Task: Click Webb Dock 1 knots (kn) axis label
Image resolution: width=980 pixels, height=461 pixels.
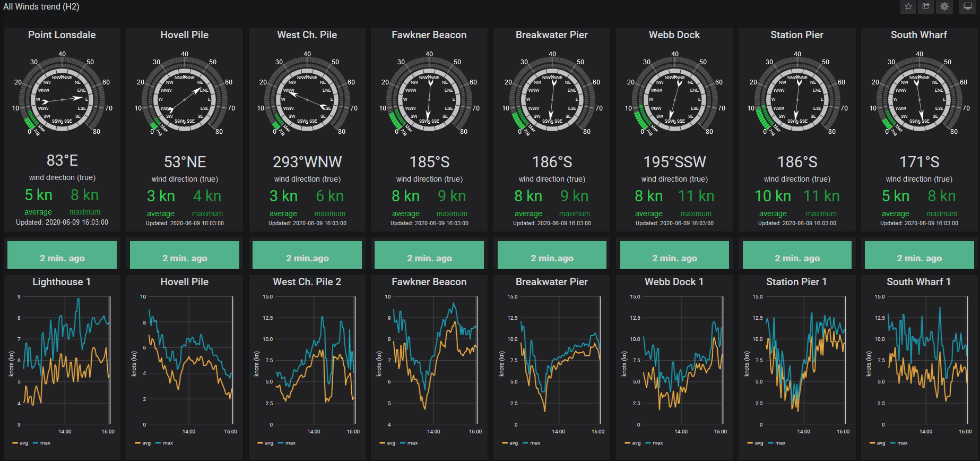Action: 624,364
